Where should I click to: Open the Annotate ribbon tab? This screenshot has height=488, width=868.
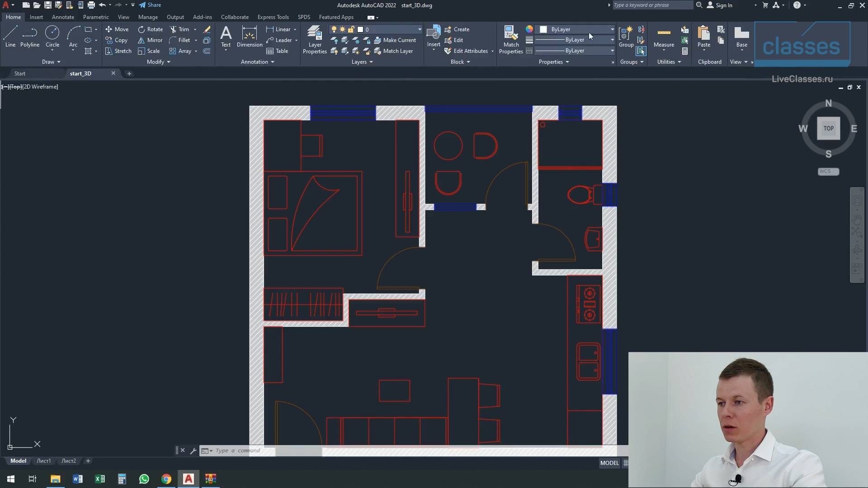(63, 17)
